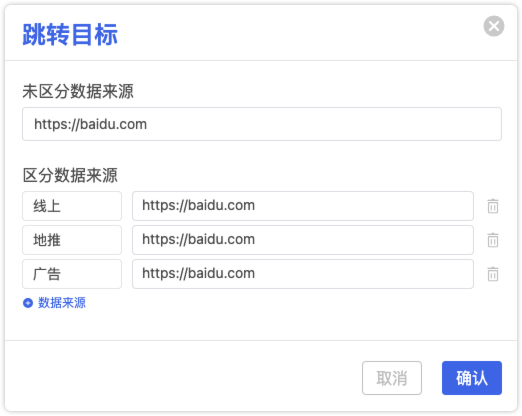Close the 跳转目标 dialog with X icon

coord(494,26)
